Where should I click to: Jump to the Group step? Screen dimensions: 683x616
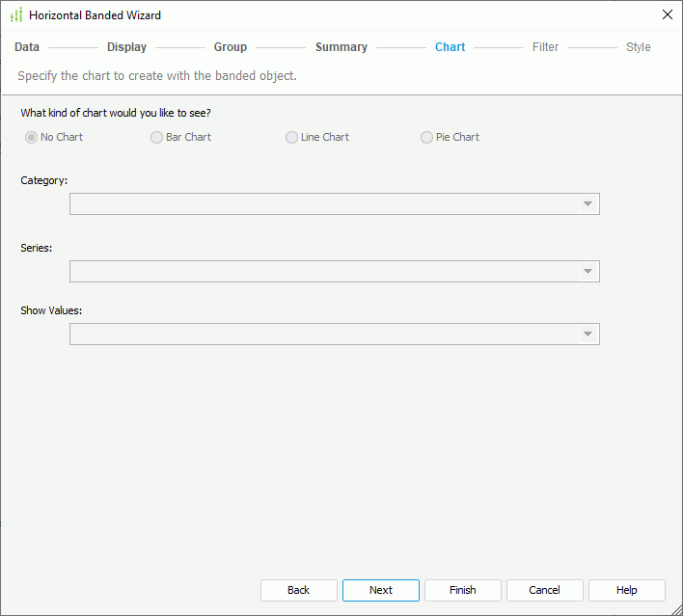click(231, 47)
